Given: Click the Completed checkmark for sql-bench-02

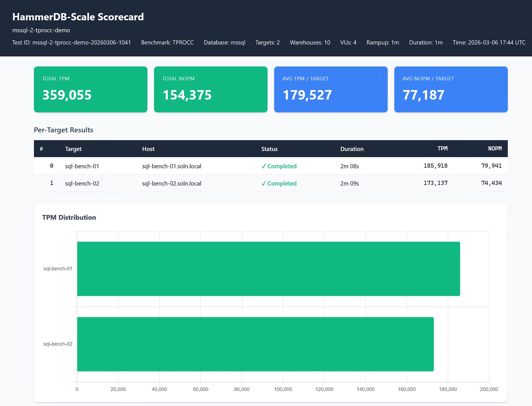Looking at the screenshot, I should pos(264,184).
